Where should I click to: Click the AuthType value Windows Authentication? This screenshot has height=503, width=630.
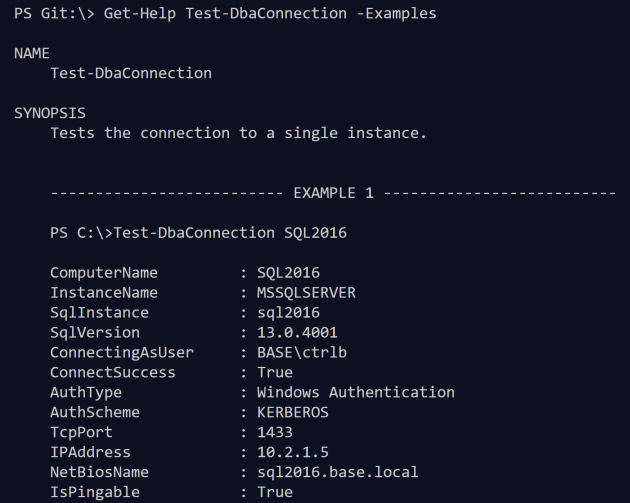point(355,393)
